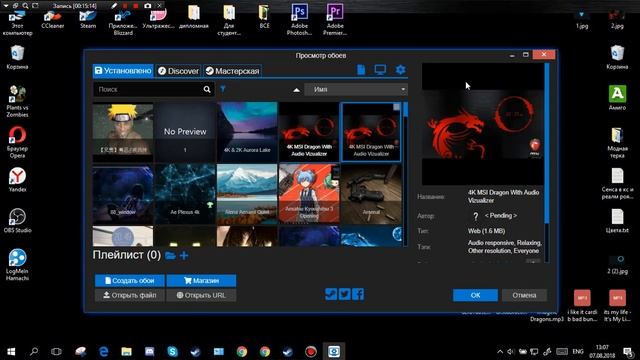Image resolution: width=640 pixels, height=360 pixels.
Task: Open Skype from the taskbar
Action: [172, 351]
